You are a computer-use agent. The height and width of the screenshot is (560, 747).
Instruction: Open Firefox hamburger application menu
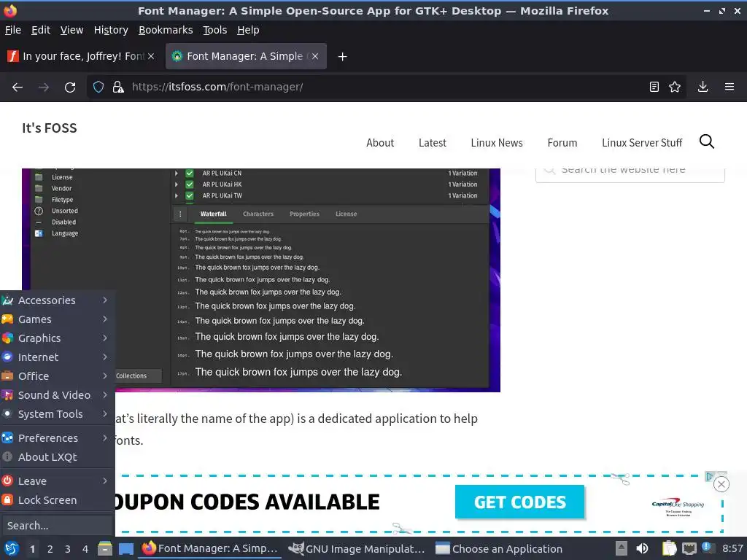(729, 87)
